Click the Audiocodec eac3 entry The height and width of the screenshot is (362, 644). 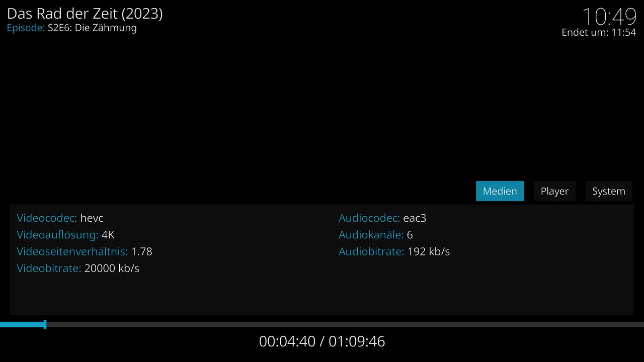(x=382, y=218)
